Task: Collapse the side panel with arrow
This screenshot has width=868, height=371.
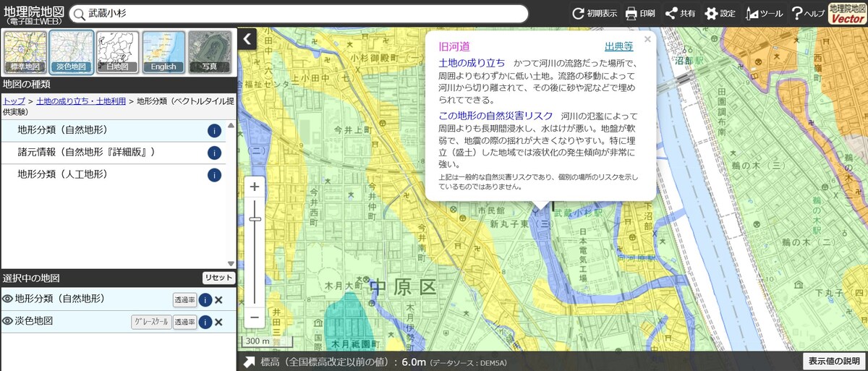Action: (x=247, y=39)
